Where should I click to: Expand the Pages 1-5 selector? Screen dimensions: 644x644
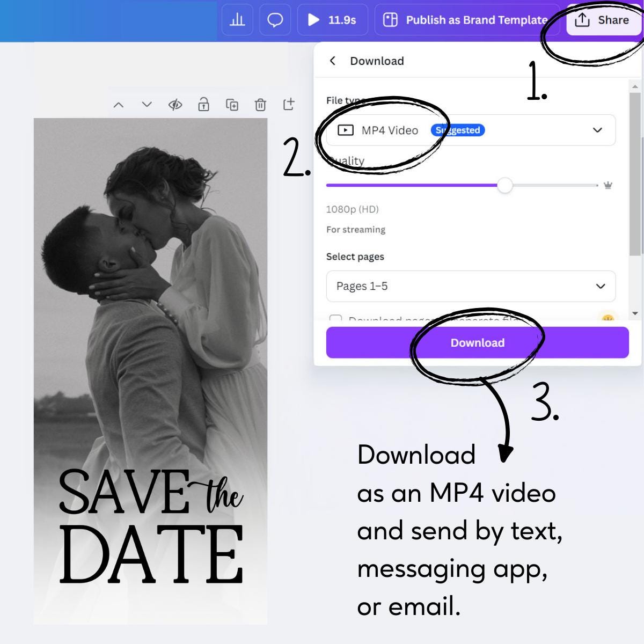(600, 286)
